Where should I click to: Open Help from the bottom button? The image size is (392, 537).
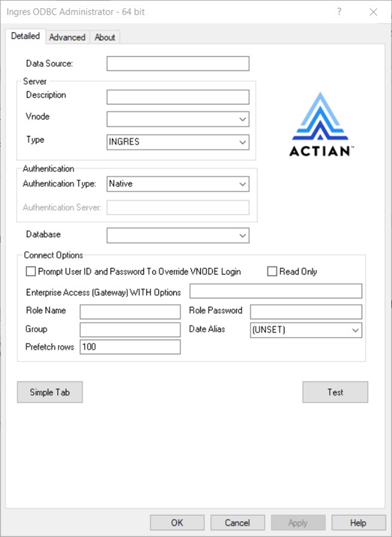(x=358, y=523)
